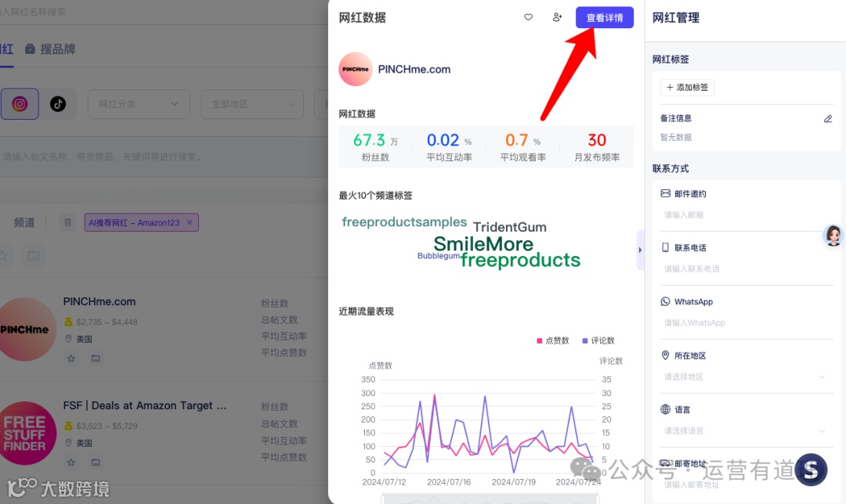The height and width of the screenshot is (504, 846).
Task: Select the Instagram platform icon
Action: pos(20,103)
